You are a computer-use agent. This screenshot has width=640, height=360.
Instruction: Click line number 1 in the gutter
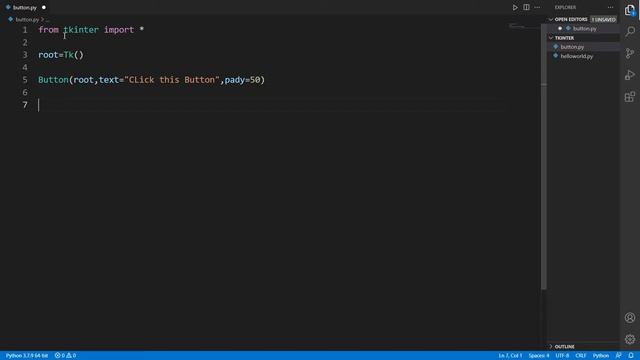click(24, 30)
